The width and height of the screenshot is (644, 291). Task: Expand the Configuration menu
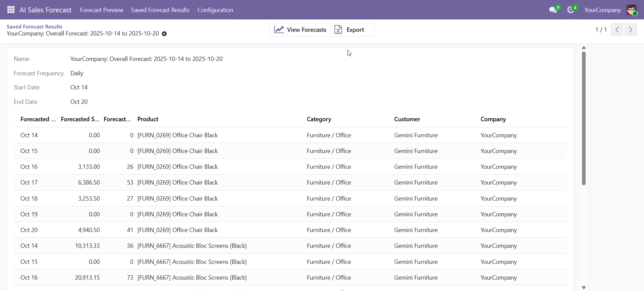pos(215,10)
